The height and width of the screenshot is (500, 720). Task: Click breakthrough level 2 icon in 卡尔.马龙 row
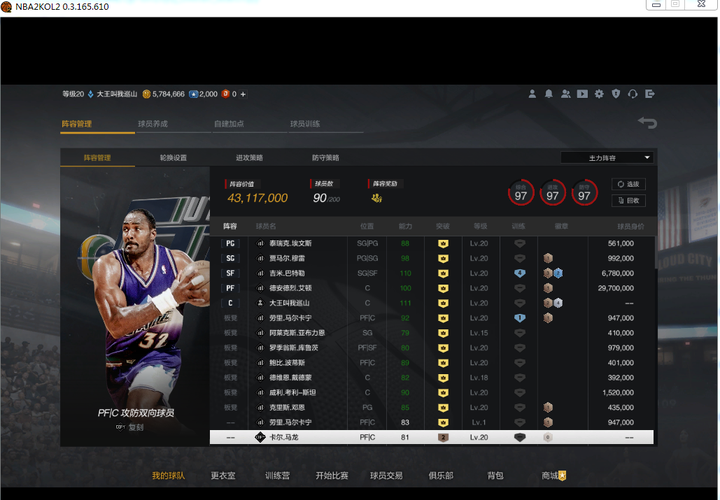tap(443, 438)
